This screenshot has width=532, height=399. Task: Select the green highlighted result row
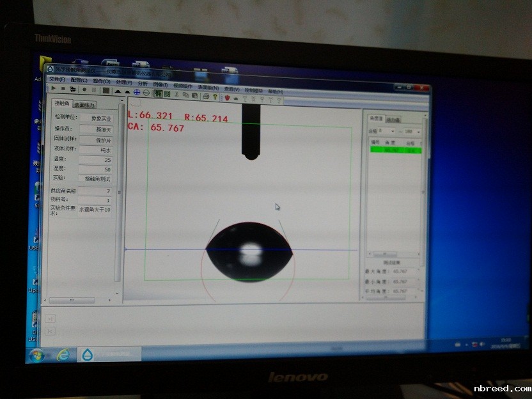[x=395, y=150]
